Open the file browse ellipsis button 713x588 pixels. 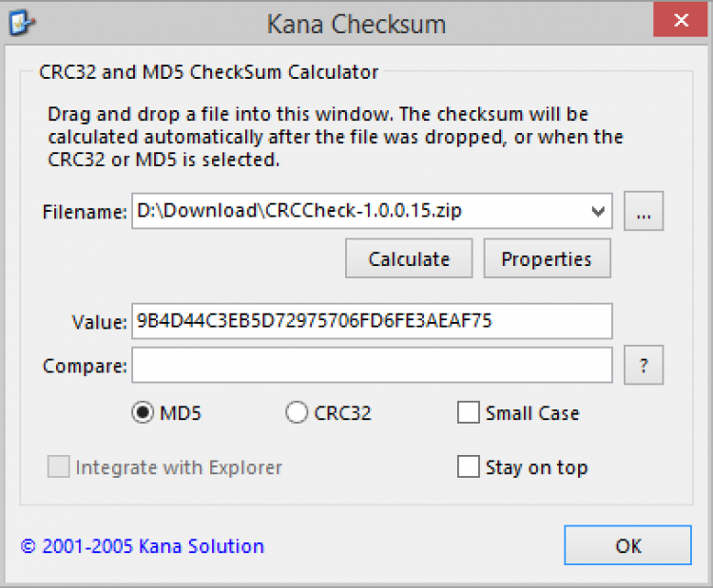pyautogui.click(x=644, y=211)
